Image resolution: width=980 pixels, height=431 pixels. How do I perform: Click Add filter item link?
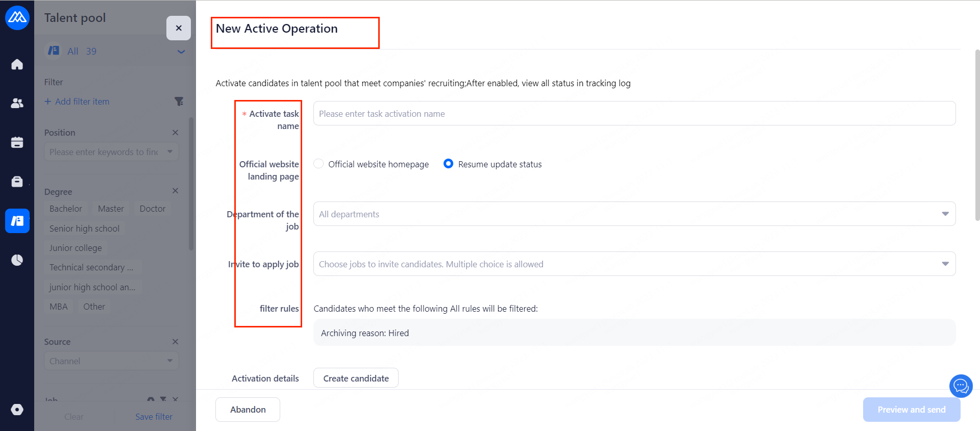(77, 102)
